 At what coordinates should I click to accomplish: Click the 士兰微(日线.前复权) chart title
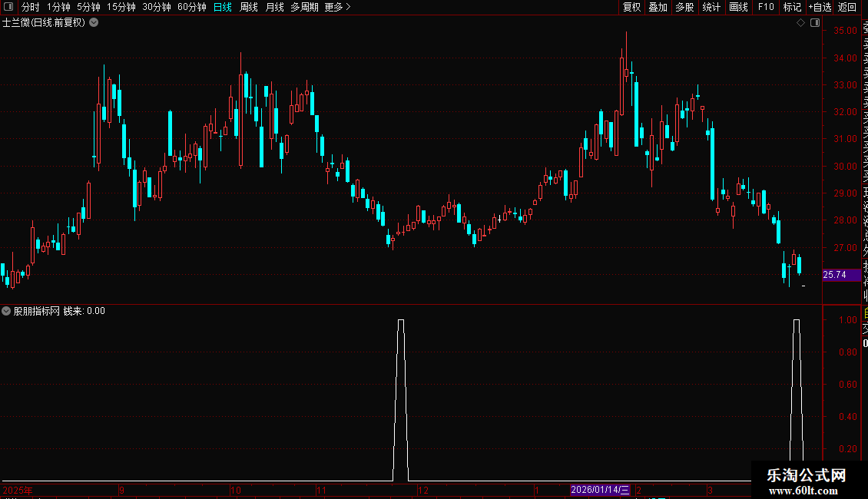pyautogui.click(x=44, y=23)
